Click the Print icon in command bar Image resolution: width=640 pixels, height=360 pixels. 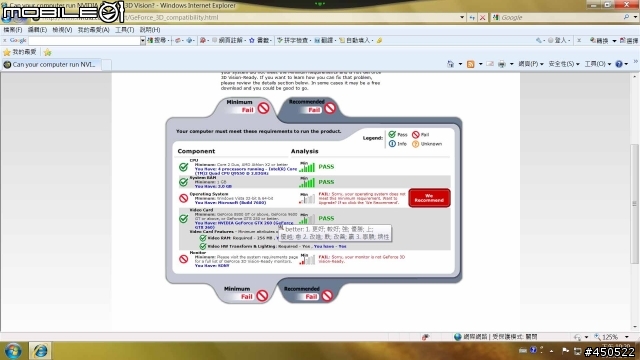pyautogui.click(x=502, y=64)
